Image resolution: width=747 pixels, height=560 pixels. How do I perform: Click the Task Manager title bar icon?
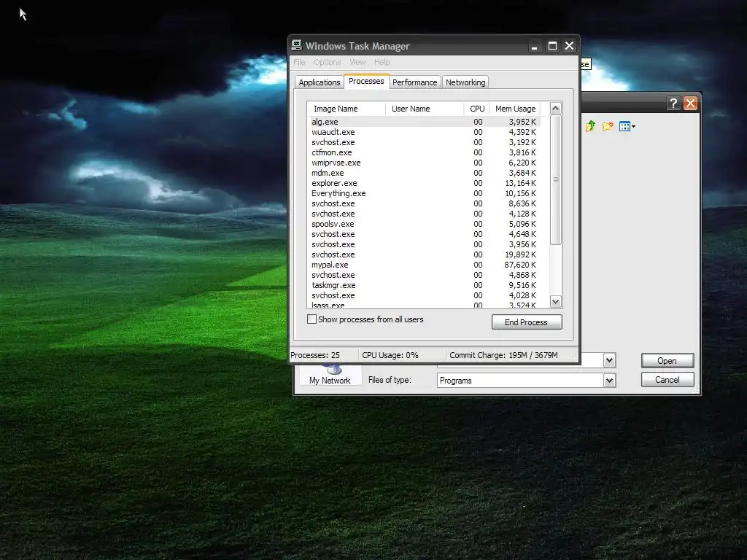coord(297,45)
